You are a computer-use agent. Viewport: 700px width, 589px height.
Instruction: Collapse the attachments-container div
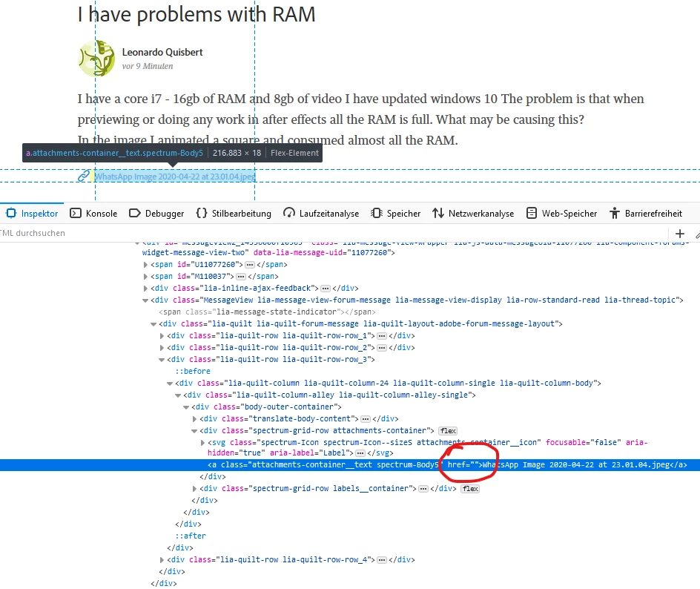coord(194,431)
